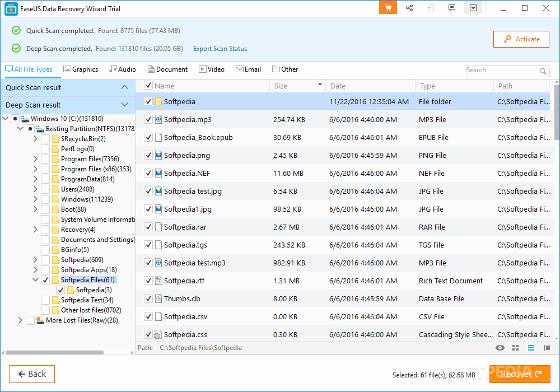Expand the Boot(88) folder node

35,209
